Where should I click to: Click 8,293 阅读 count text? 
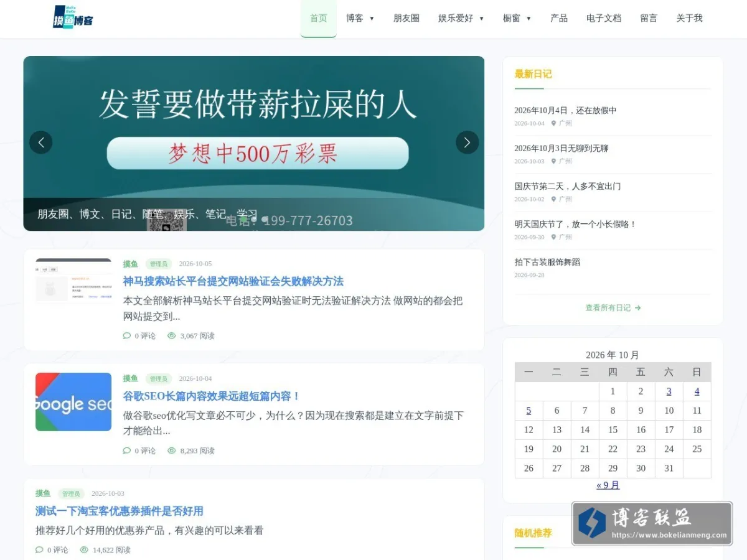coord(197,451)
